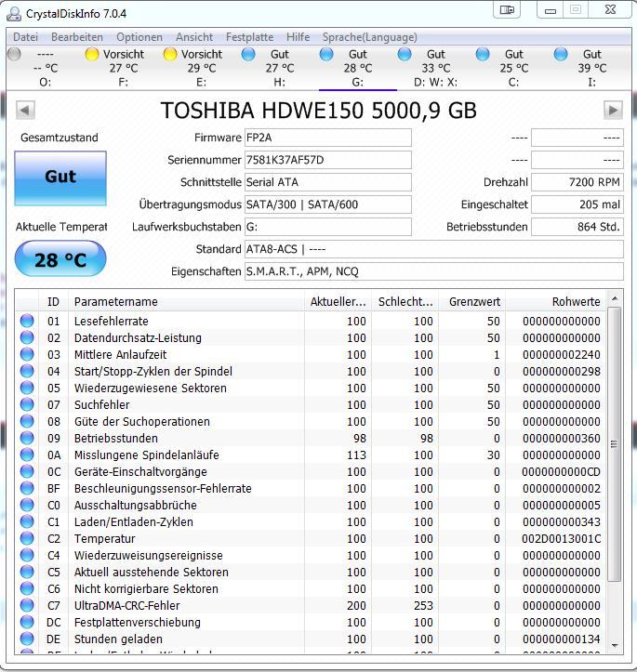Sort by the ID column header

click(x=53, y=302)
